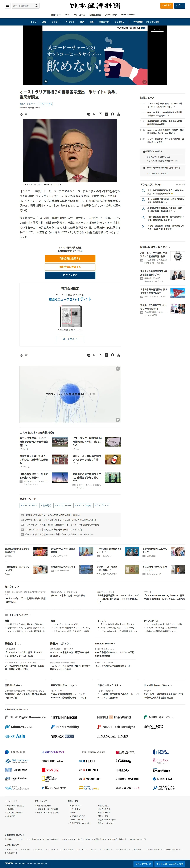Share on Facebook via bottom icon

point(112,355)
